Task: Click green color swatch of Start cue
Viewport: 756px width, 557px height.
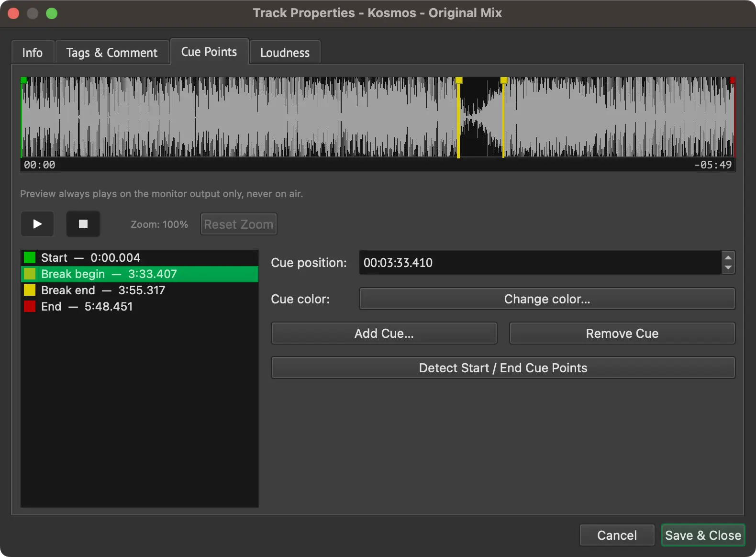Action: click(30, 257)
